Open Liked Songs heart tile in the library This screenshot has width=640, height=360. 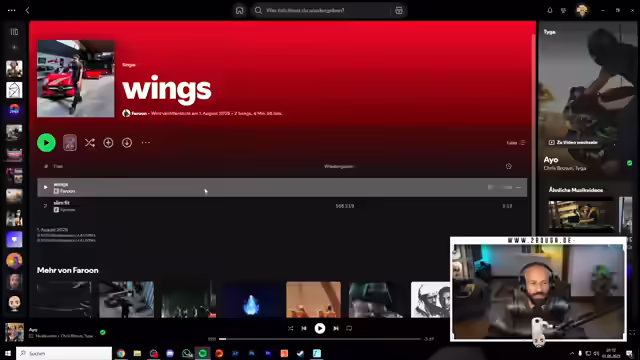click(x=14, y=239)
